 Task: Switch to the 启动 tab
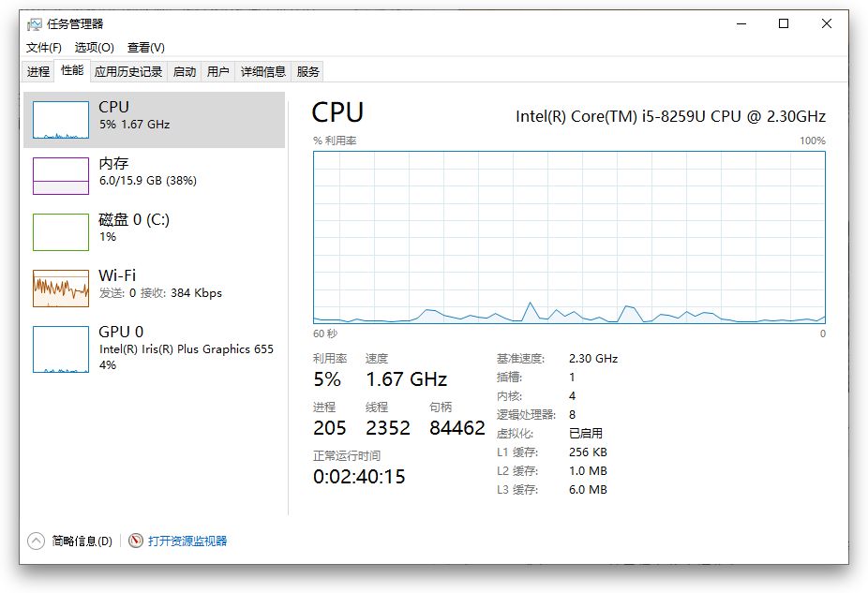pos(185,71)
